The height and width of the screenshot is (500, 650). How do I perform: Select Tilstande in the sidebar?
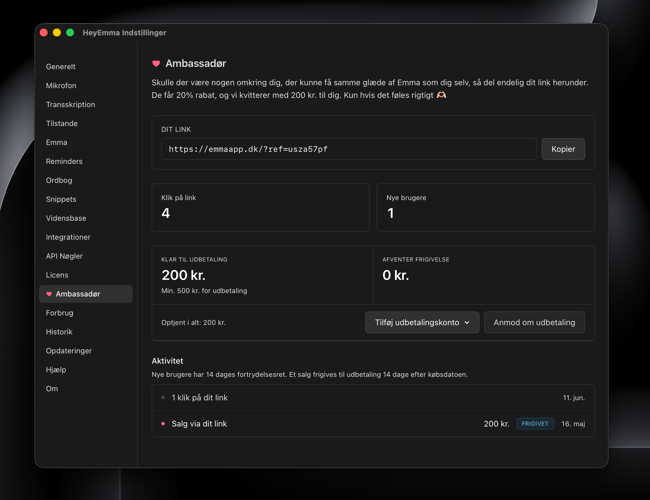(62, 124)
